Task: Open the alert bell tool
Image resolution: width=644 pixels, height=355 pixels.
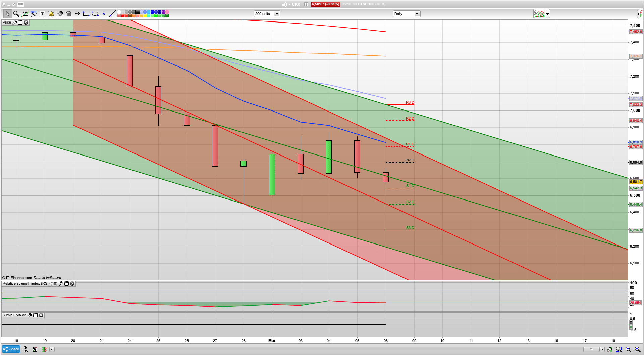Action: click(x=51, y=14)
